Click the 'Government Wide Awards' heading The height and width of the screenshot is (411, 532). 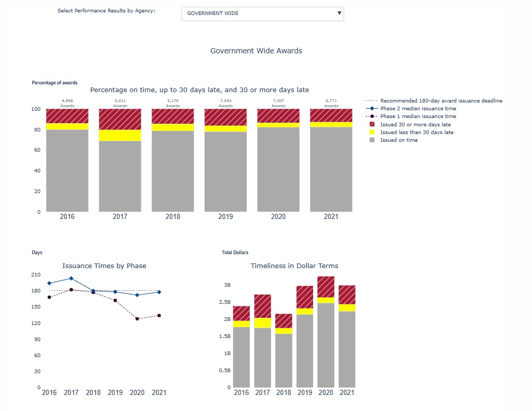256,51
